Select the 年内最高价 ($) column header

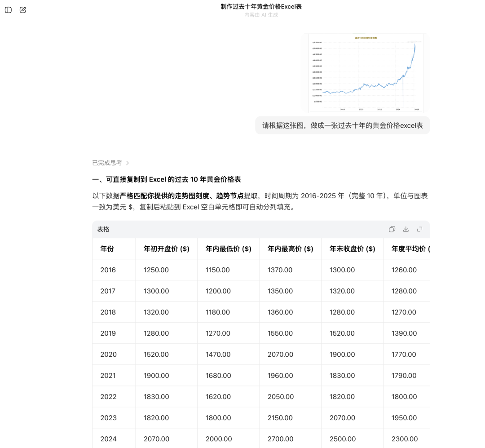coord(290,248)
